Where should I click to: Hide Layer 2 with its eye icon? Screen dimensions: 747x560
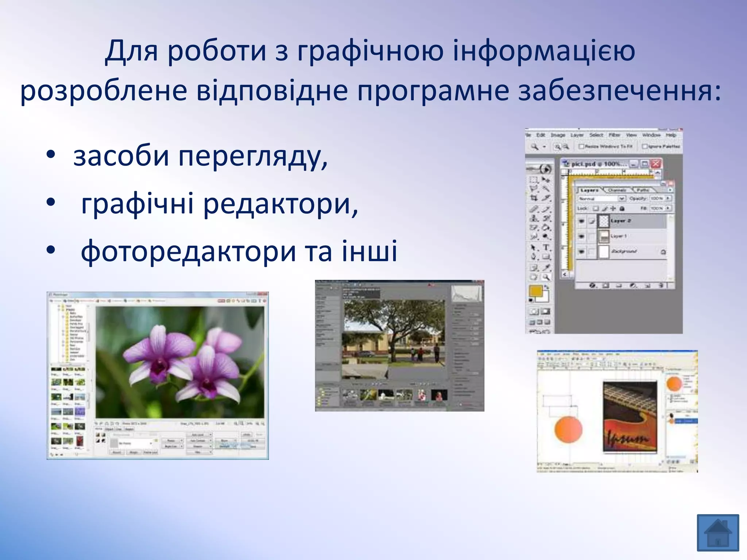point(581,221)
